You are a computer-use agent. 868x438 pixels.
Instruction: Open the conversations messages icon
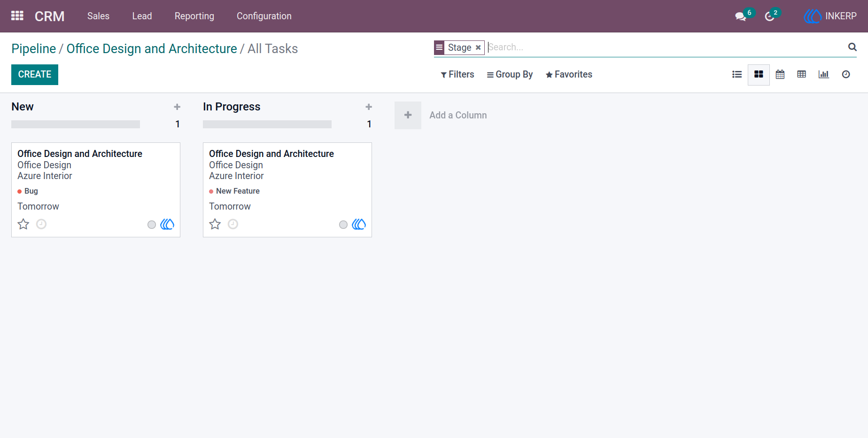(741, 16)
